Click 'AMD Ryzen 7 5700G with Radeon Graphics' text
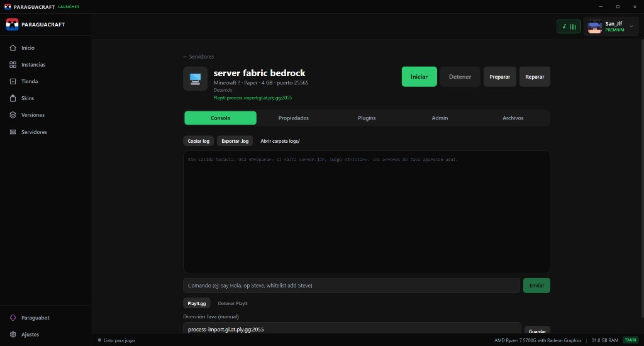644x346 pixels. point(538,340)
